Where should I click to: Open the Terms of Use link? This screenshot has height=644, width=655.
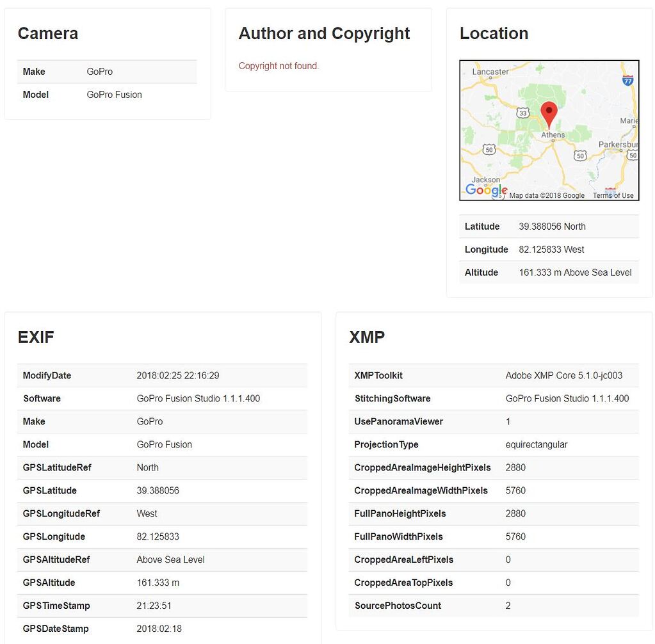(x=613, y=195)
